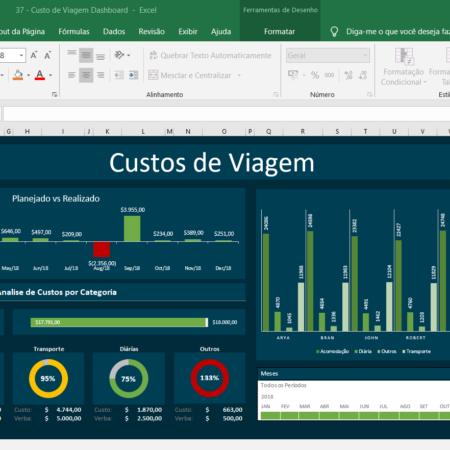
Task: Switch to the Formatar tab
Action: pos(279,32)
